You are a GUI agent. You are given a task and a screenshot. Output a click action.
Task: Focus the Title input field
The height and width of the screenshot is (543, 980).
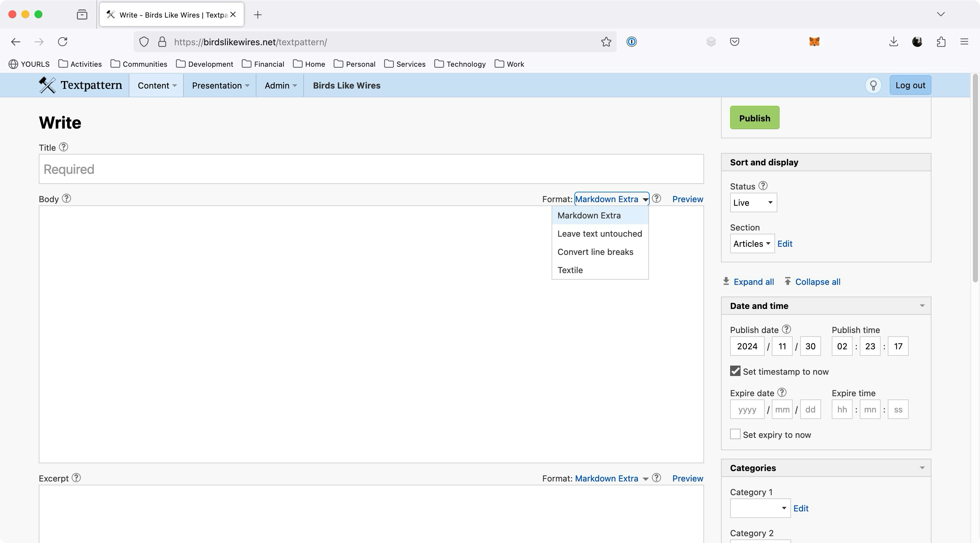(x=371, y=169)
